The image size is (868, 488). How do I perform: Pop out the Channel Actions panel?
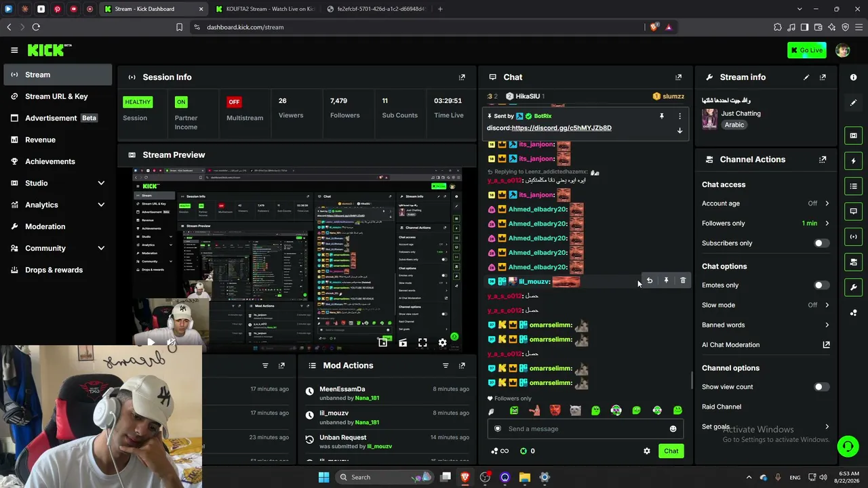tap(823, 160)
